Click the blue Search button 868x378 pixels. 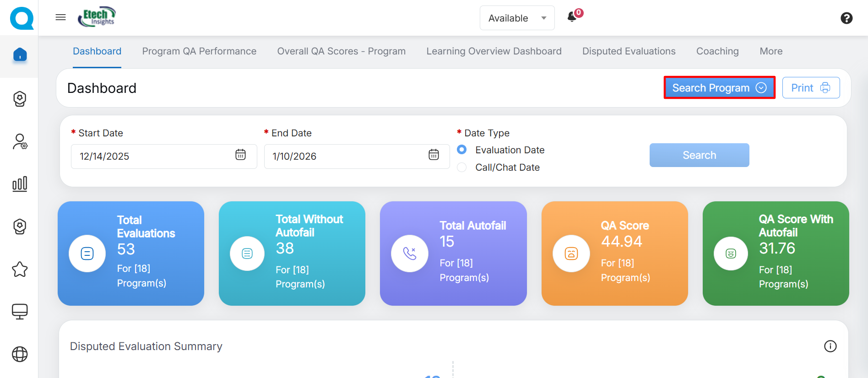699,155
